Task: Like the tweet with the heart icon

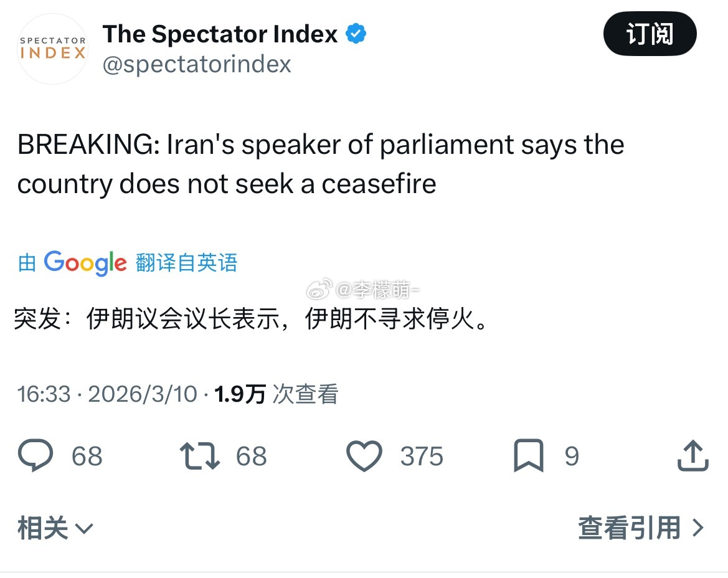Action: click(366, 455)
